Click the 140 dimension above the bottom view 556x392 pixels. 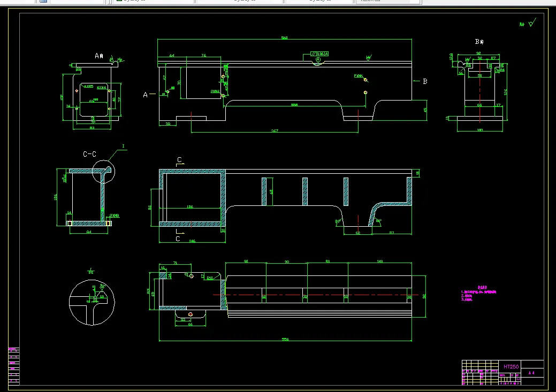point(380,261)
